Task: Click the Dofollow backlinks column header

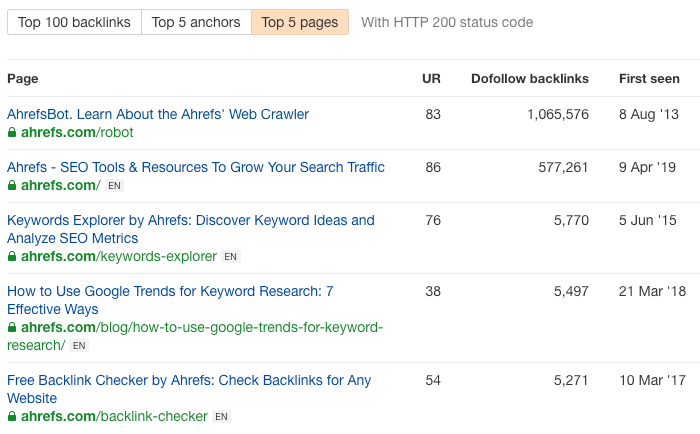Action: pyautogui.click(x=530, y=78)
